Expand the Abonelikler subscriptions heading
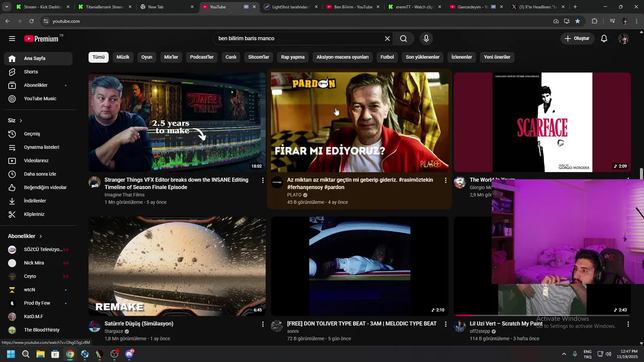 coord(25,236)
